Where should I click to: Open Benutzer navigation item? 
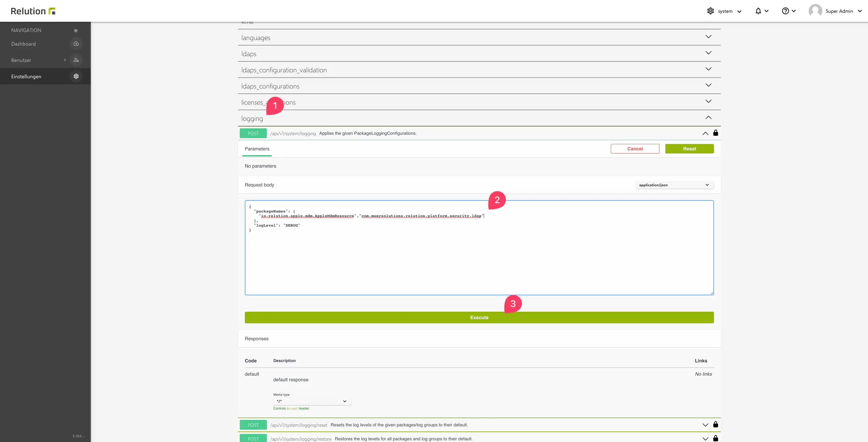coord(21,60)
